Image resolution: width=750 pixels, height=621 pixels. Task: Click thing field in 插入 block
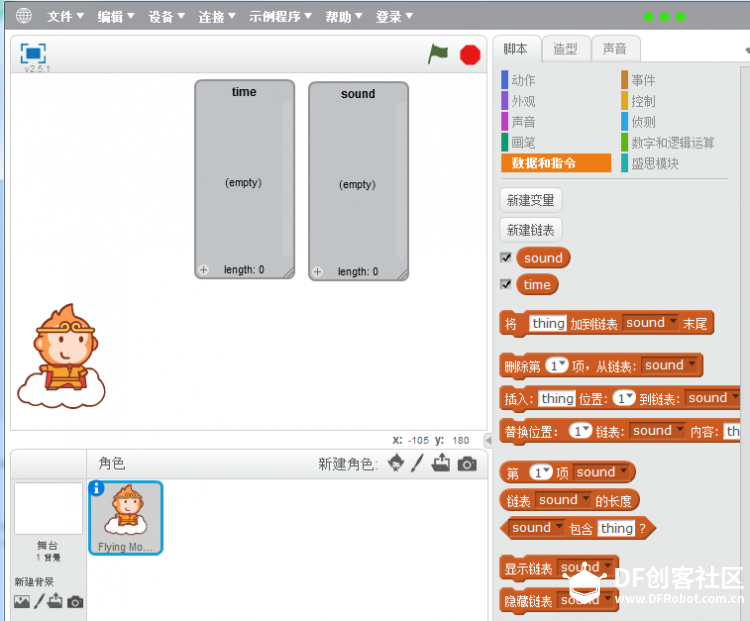click(557, 399)
